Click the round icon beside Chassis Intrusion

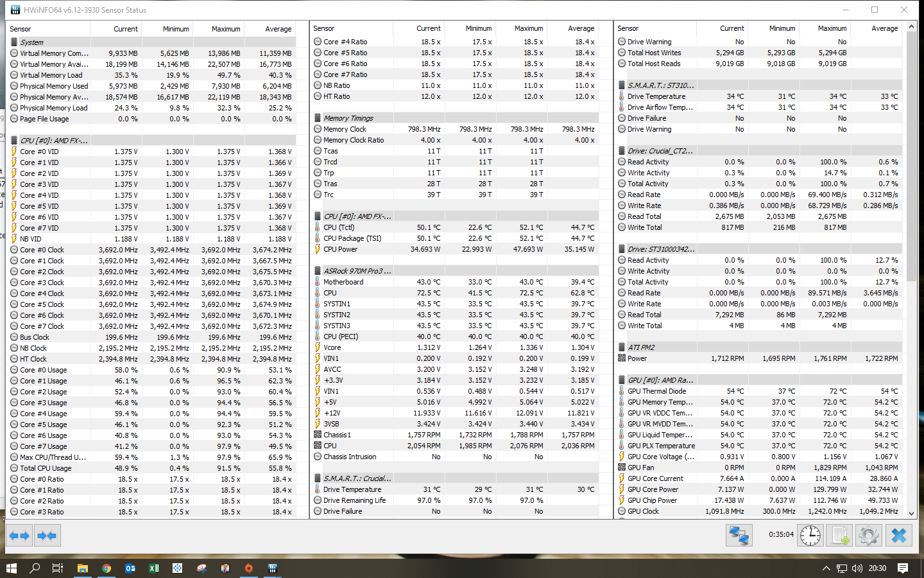[x=318, y=457]
